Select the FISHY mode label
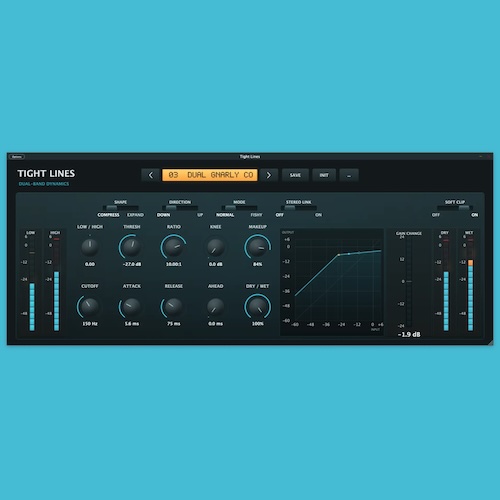This screenshot has width=500, height=500. pyautogui.click(x=256, y=215)
